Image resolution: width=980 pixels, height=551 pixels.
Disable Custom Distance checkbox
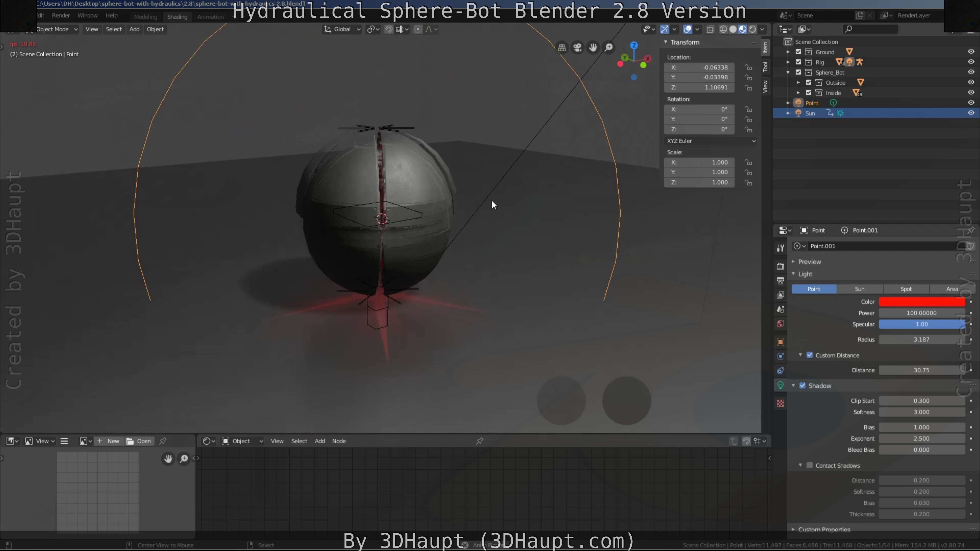(810, 355)
